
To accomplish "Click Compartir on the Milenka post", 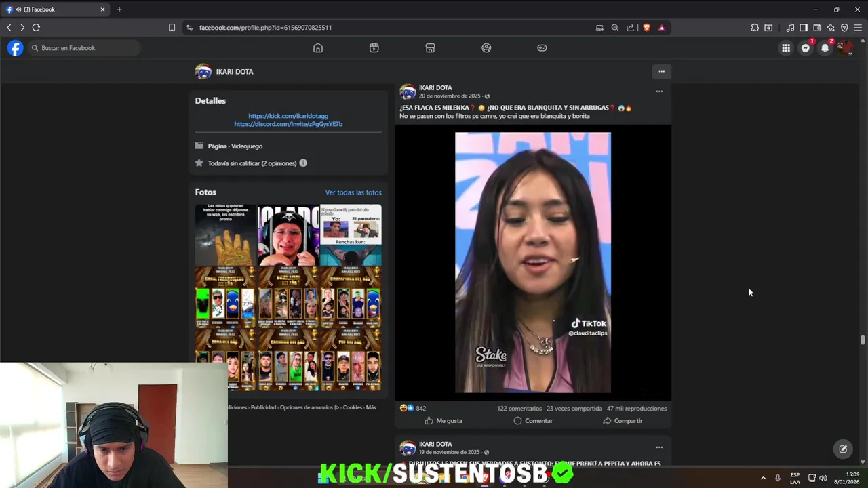I will click(x=623, y=421).
